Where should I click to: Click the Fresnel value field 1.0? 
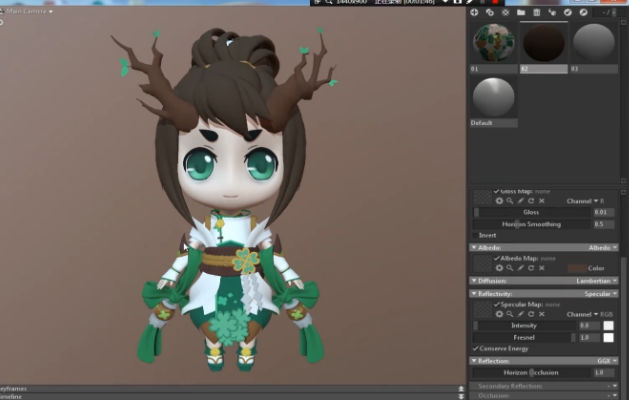click(589, 337)
